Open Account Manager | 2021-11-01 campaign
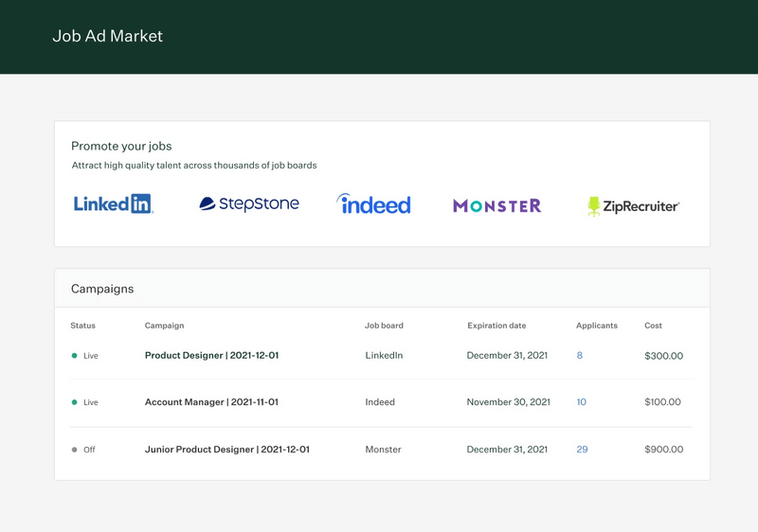 [211, 402]
